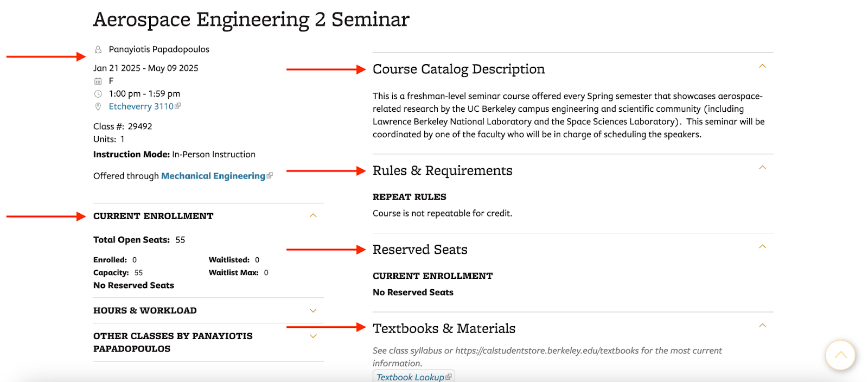Collapse the Reserved Seats section

762,246
